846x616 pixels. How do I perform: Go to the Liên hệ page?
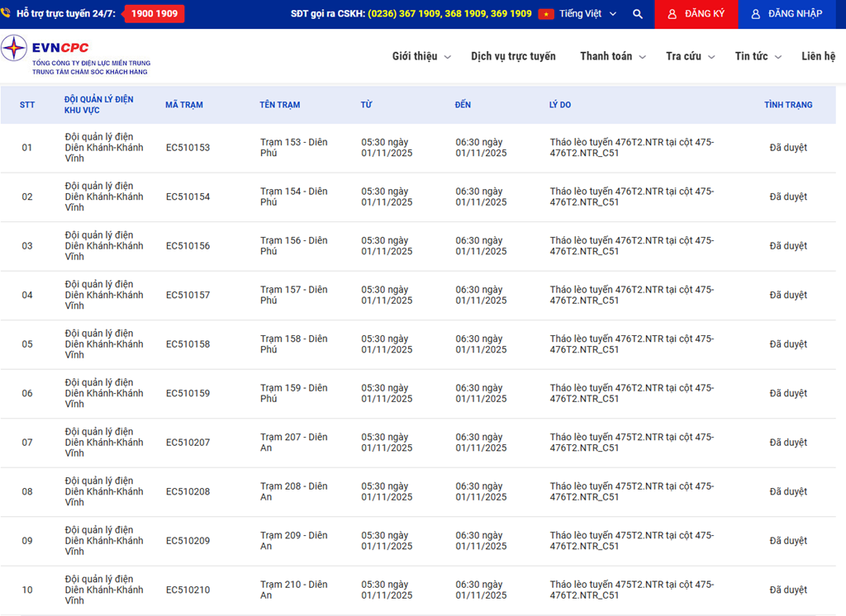pos(818,56)
